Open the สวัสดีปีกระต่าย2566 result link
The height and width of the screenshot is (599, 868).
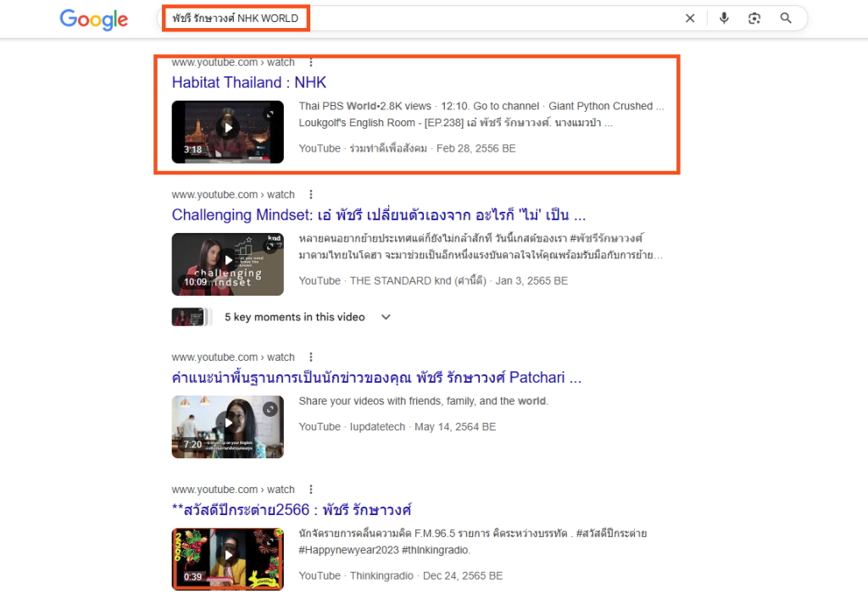click(292, 509)
